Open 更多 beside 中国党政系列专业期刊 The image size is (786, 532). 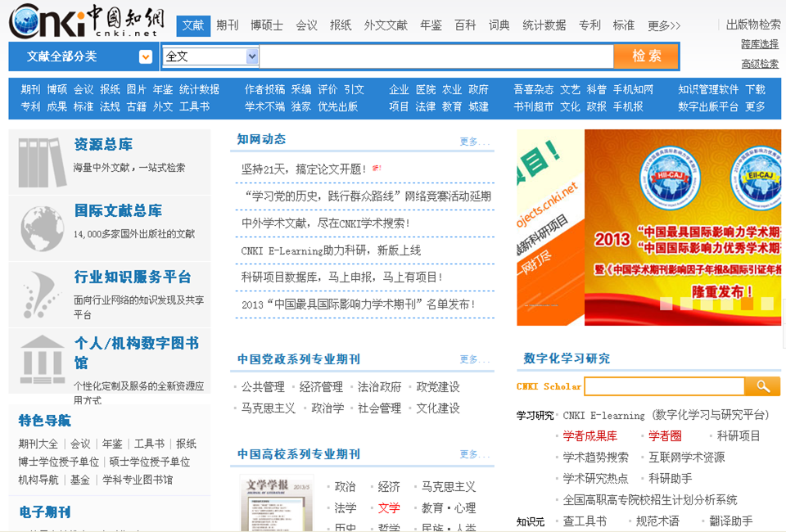click(x=474, y=359)
